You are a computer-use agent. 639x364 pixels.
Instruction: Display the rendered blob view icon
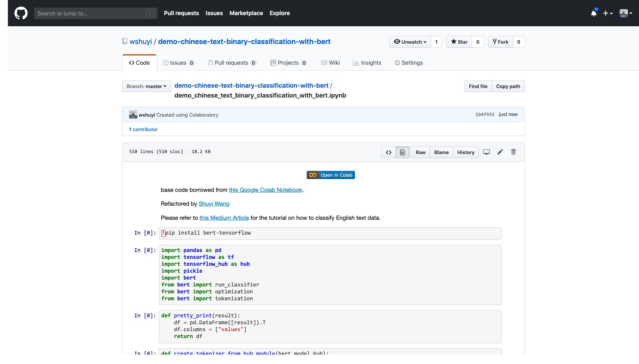[x=402, y=152]
